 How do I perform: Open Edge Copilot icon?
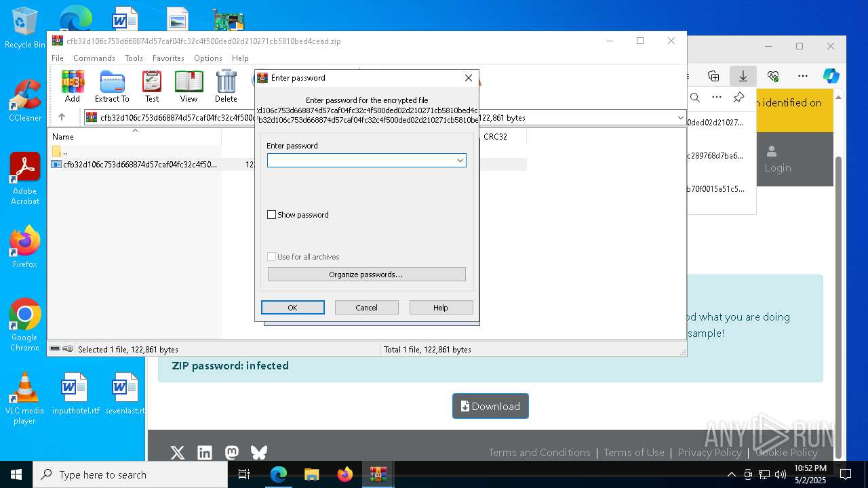pyautogui.click(x=831, y=76)
